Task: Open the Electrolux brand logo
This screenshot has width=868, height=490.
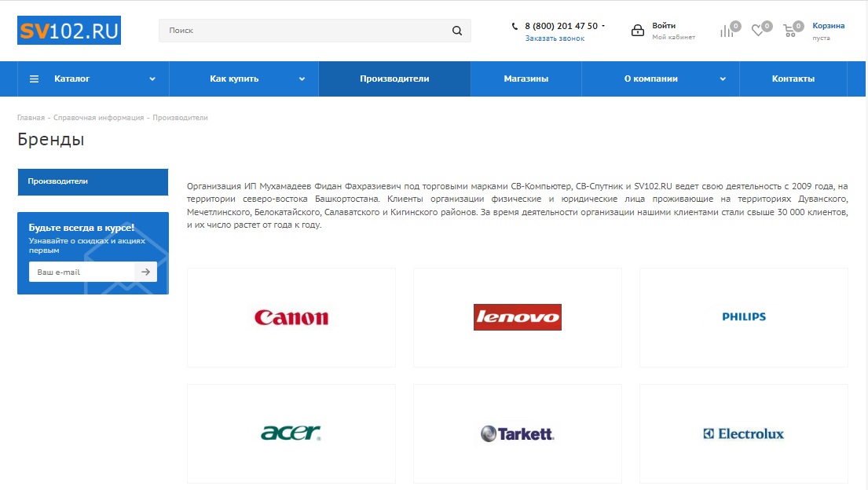Action: (744, 433)
